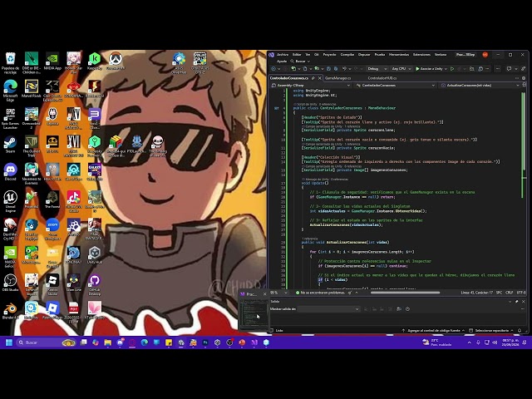Open the ActualizarCorazones member dropdown
Screen dimensions: 532x399
(x=480, y=85)
